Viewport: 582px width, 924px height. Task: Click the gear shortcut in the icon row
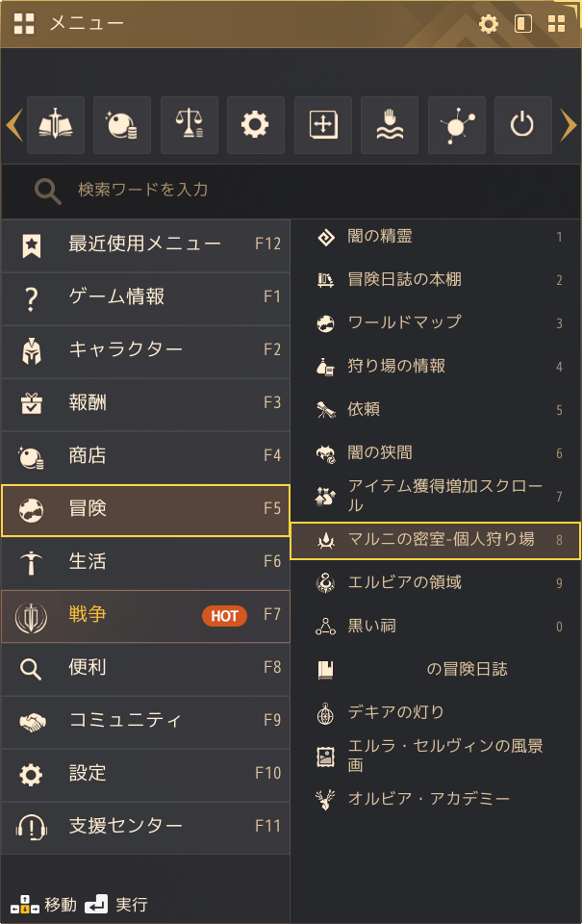[256, 125]
